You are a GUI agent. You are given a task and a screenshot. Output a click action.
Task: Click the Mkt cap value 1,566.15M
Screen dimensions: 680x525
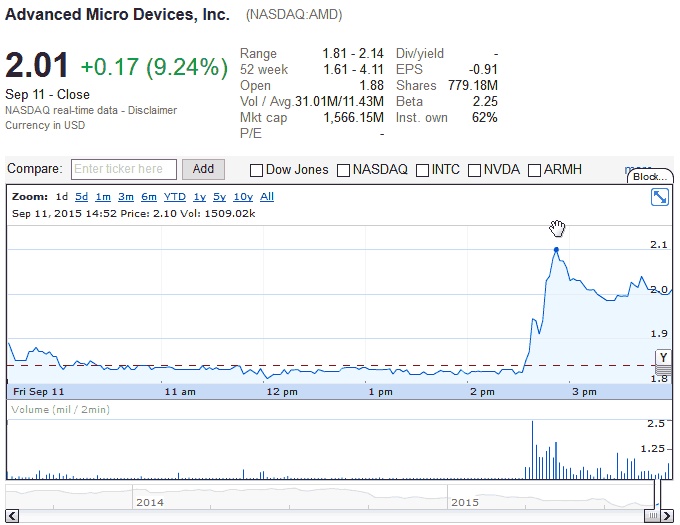pos(353,117)
